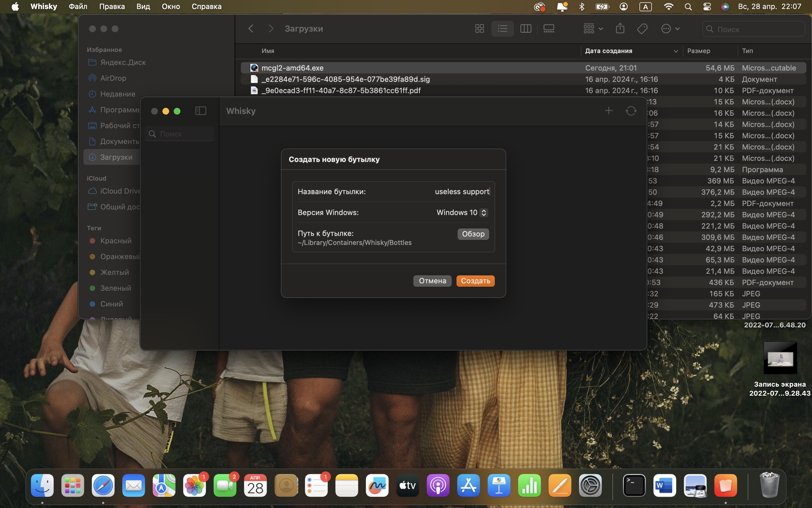812x508 pixels.
Task: Click the Finder search field
Action: (x=753, y=29)
